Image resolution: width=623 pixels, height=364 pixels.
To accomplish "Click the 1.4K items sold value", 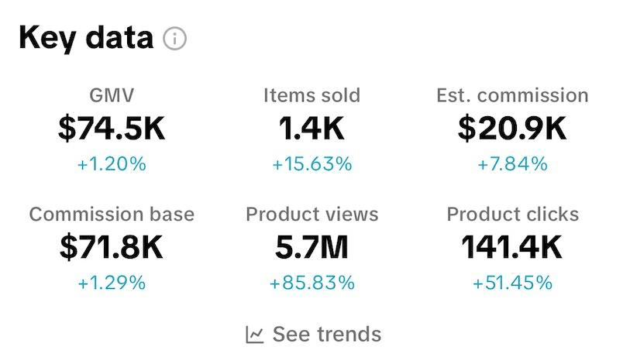I will click(311, 129).
